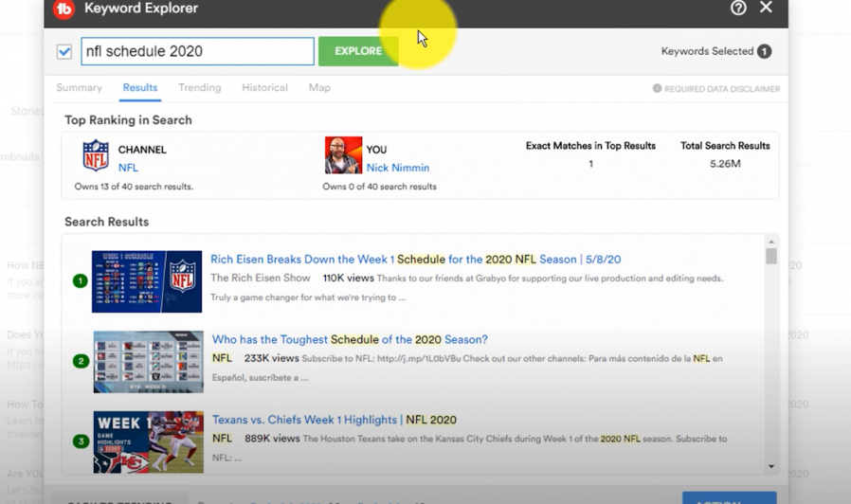Image resolution: width=851 pixels, height=504 pixels.
Task: Open the Required Data Disclaimer link
Action: click(722, 89)
